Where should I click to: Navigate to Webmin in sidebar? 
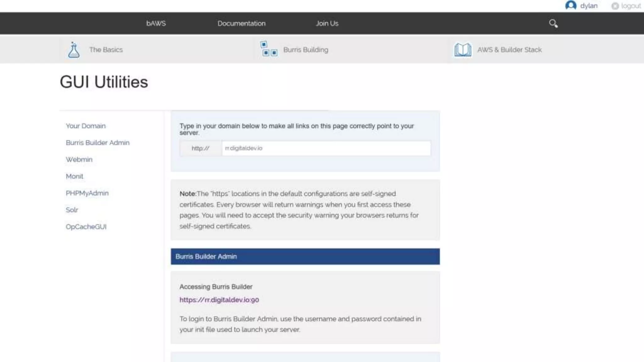click(x=79, y=160)
